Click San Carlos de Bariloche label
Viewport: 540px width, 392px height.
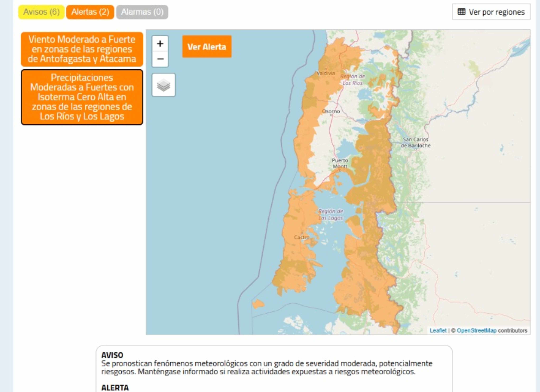(x=416, y=143)
